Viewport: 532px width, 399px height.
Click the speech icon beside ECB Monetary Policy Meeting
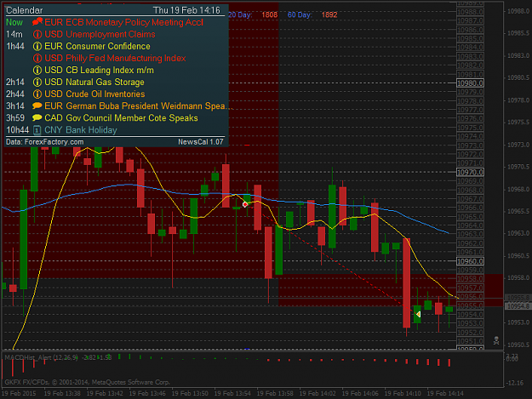(x=37, y=22)
